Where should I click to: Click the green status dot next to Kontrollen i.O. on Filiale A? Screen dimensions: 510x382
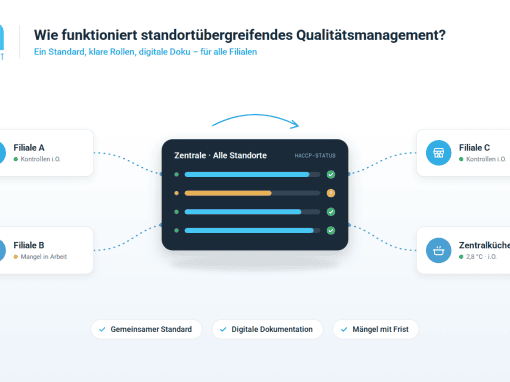pyautogui.click(x=16, y=159)
